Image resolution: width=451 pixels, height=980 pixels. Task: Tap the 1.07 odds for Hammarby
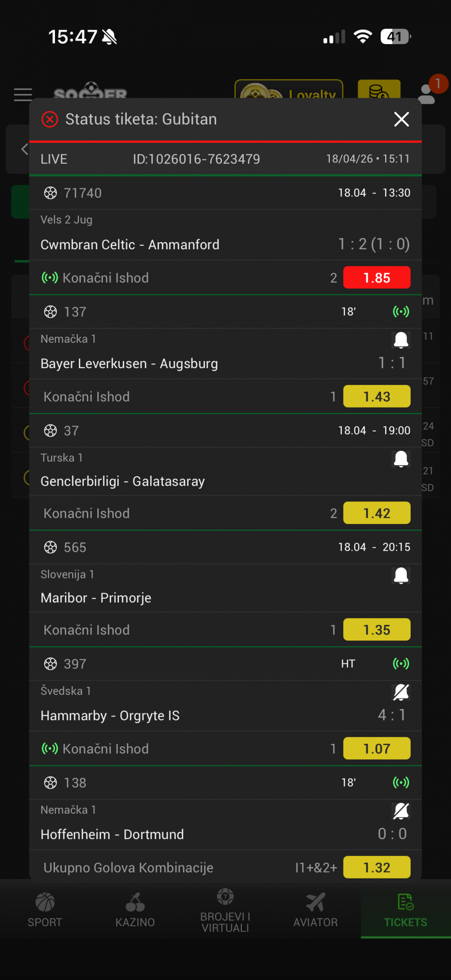[x=377, y=749]
